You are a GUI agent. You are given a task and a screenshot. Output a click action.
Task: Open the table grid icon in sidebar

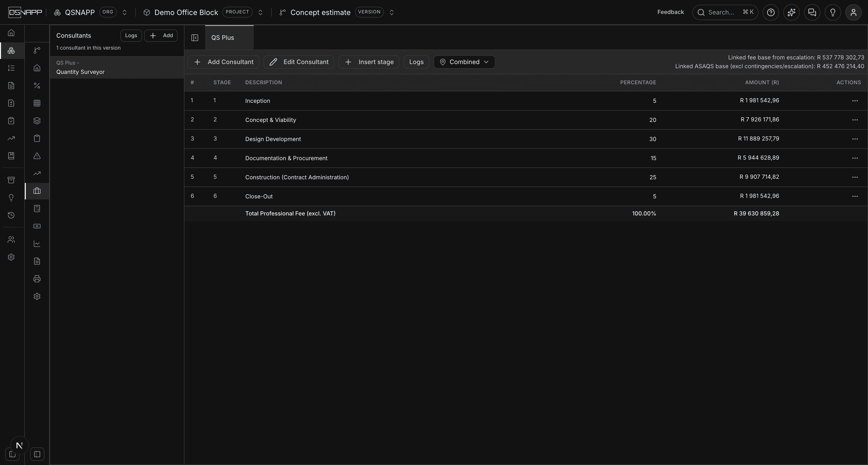pos(37,103)
